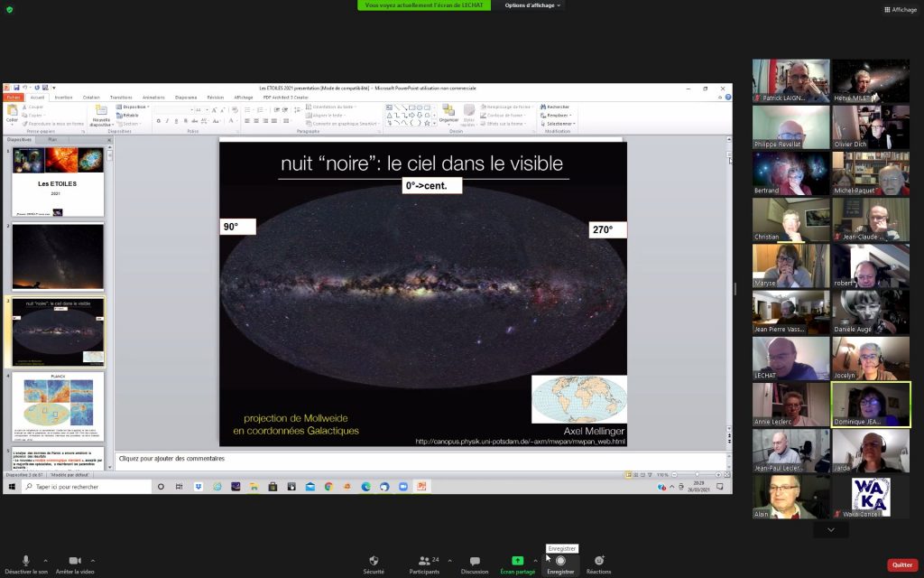Screen dimensions: 924x578
Task: Click the green Écran partagé button
Action: 517,564
